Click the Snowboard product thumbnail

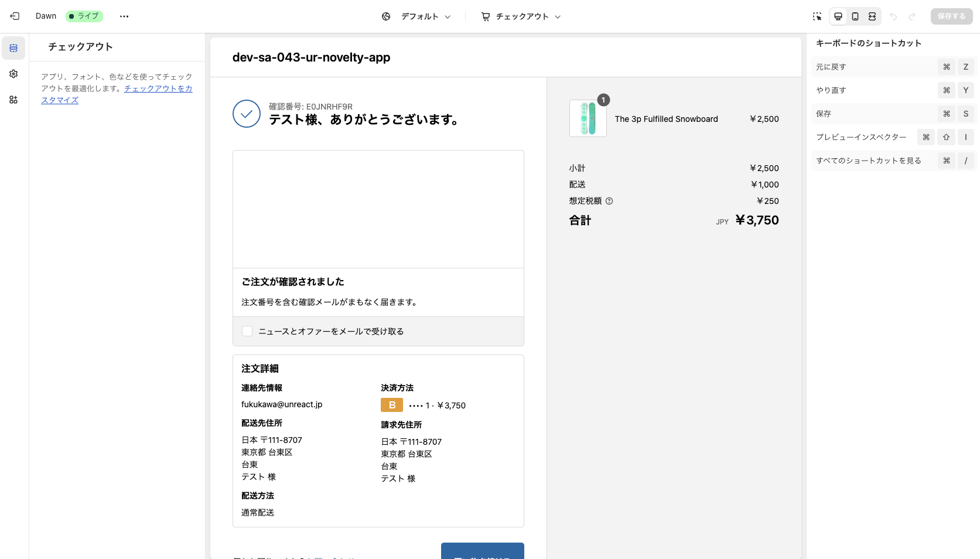pyautogui.click(x=588, y=118)
